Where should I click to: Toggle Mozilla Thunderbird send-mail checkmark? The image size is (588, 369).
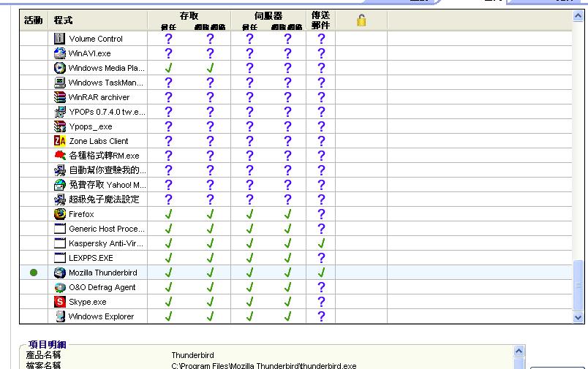pyautogui.click(x=321, y=273)
